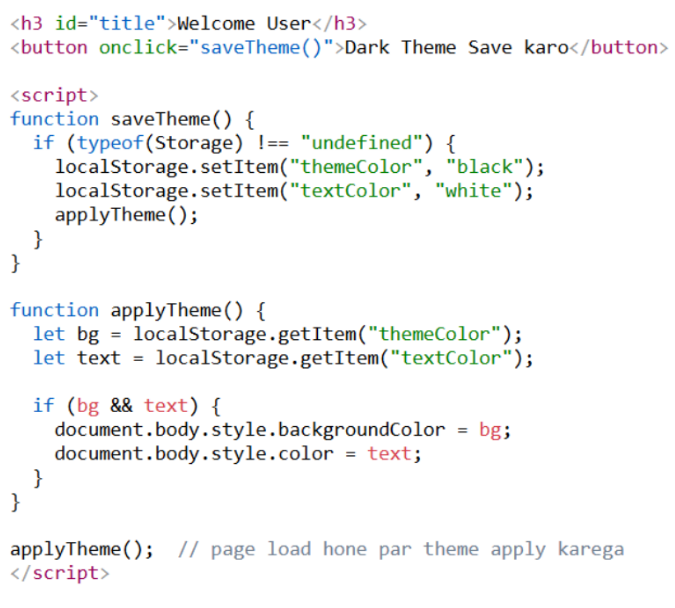Viewport: 675px width, 608px height.
Task: Click the onclick="saveTheme()" attribute
Action: 217,47
